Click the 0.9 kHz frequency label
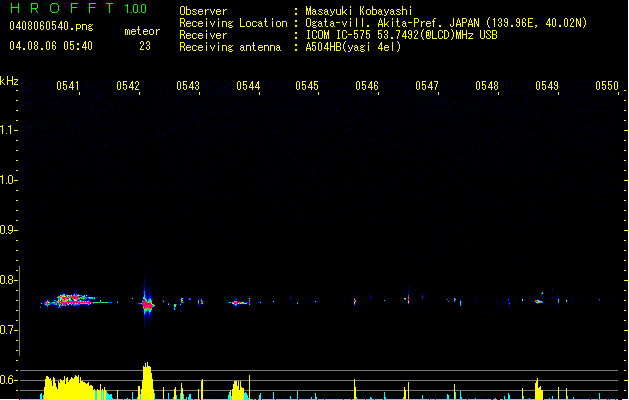Screen dimensions: 629x400 tap(8, 230)
